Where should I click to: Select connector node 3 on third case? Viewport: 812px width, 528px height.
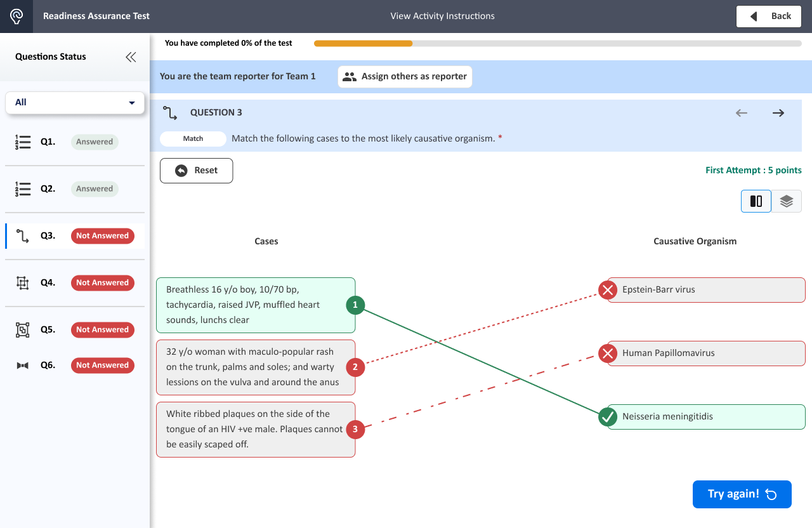tap(355, 430)
